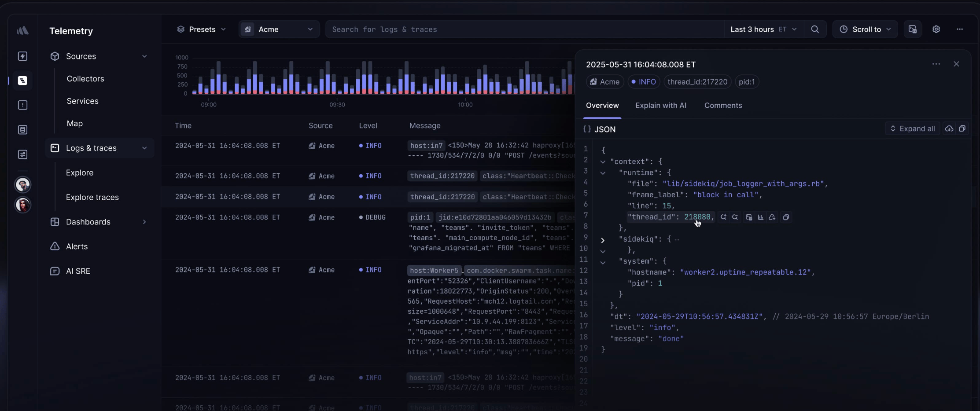The width and height of the screenshot is (980, 411).
Task: Click the thread_id value 218080
Action: pyautogui.click(x=697, y=217)
